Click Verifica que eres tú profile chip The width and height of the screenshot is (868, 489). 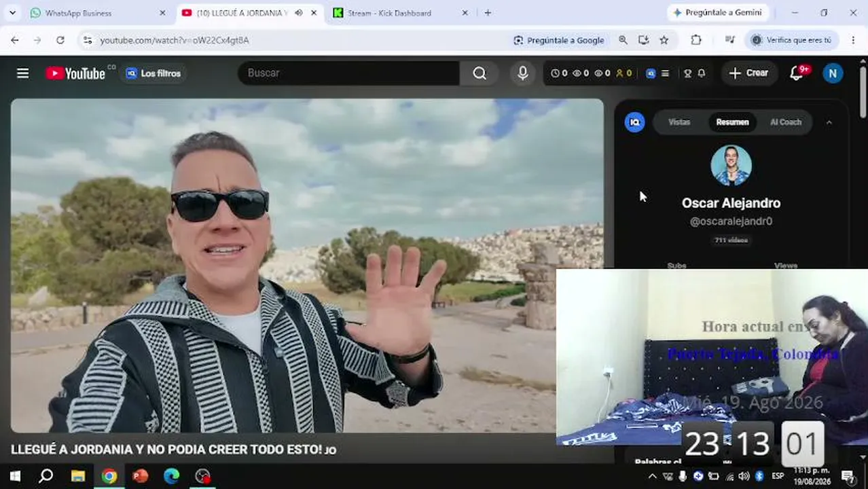pyautogui.click(x=792, y=40)
